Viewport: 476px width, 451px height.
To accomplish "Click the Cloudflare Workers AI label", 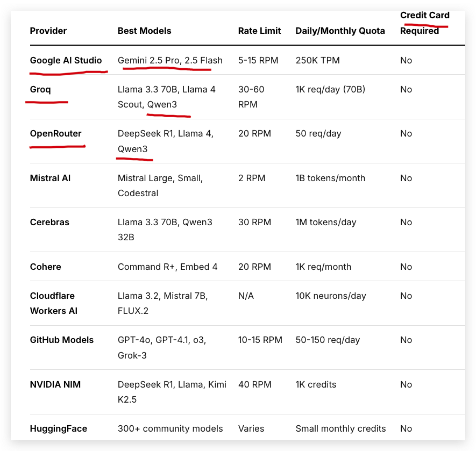I will [x=54, y=303].
